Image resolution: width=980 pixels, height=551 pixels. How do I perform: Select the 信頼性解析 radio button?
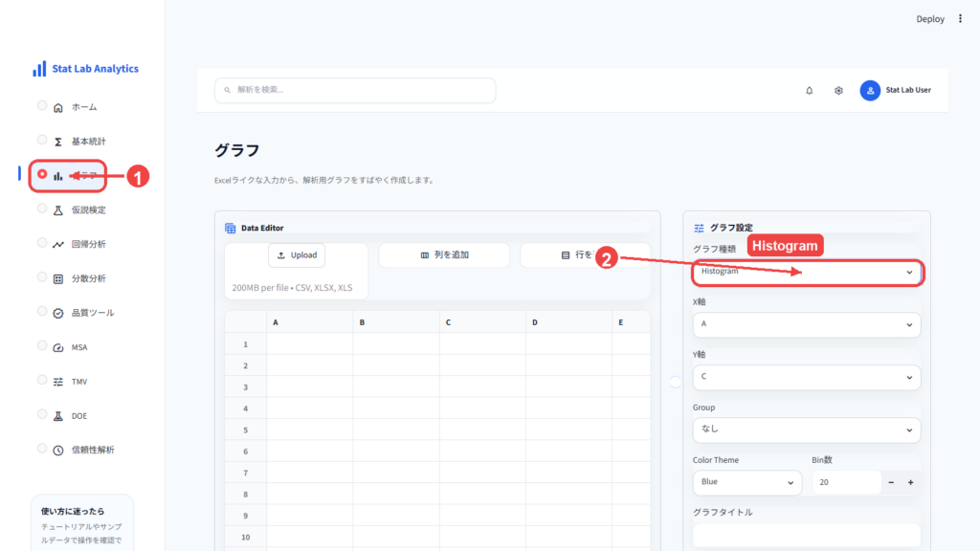tap(42, 448)
